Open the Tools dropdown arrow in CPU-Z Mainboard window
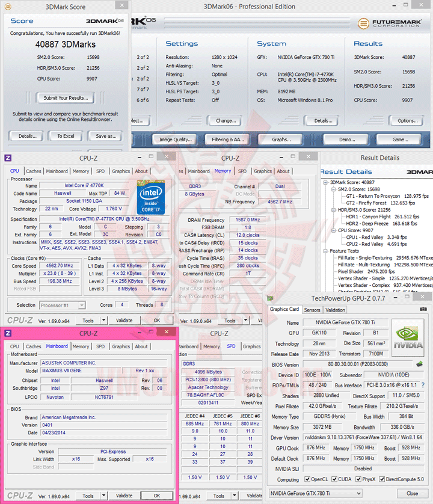The image size is (433, 504). pyautogui.click(x=103, y=496)
